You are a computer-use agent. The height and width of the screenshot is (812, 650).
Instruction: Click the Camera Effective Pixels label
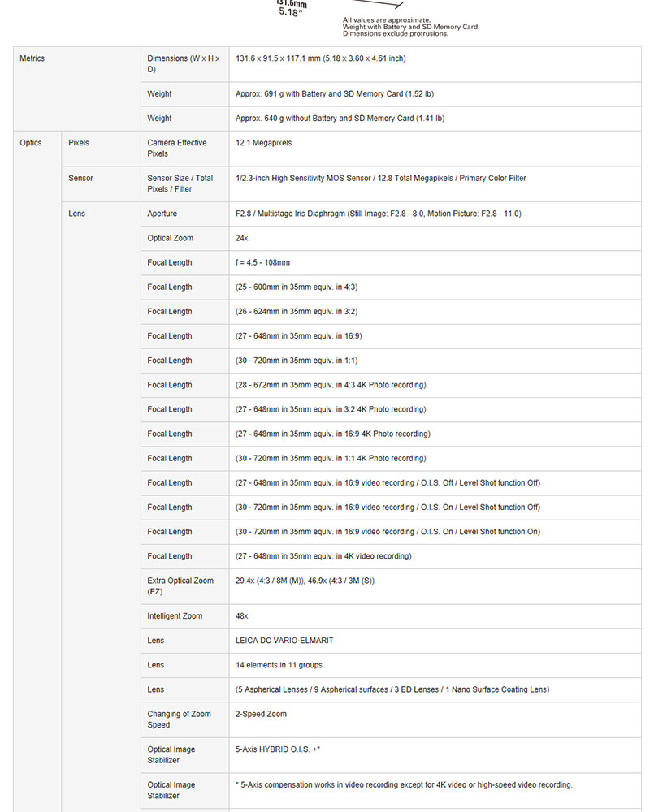(x=177, y=148)
